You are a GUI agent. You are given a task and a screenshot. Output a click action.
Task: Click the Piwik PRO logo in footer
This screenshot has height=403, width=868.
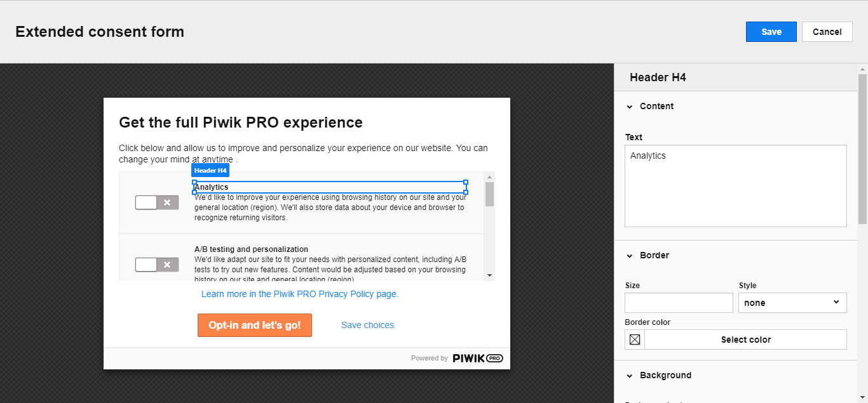[x=477, y=358]
